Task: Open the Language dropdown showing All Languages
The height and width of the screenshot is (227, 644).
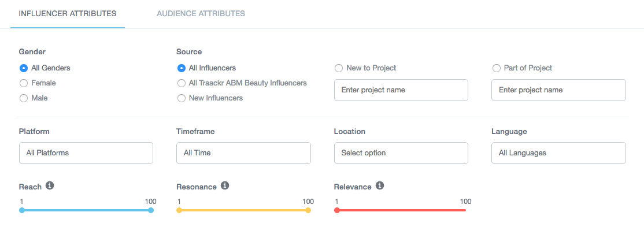Action: pos(558,153)
